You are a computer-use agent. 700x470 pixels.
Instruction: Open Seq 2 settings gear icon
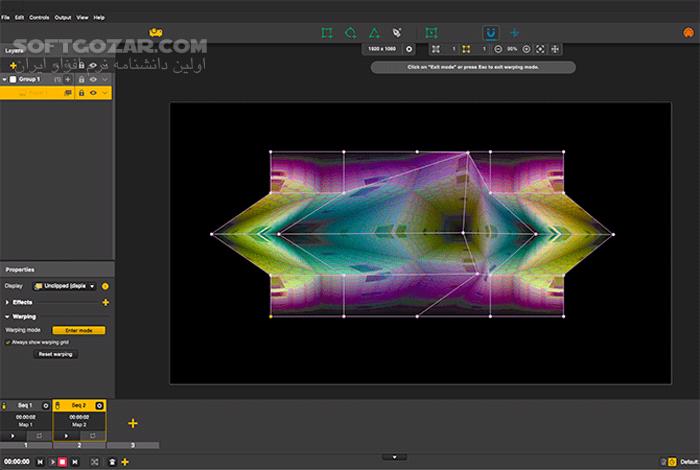pyautogui.click(x=99, y=405)
